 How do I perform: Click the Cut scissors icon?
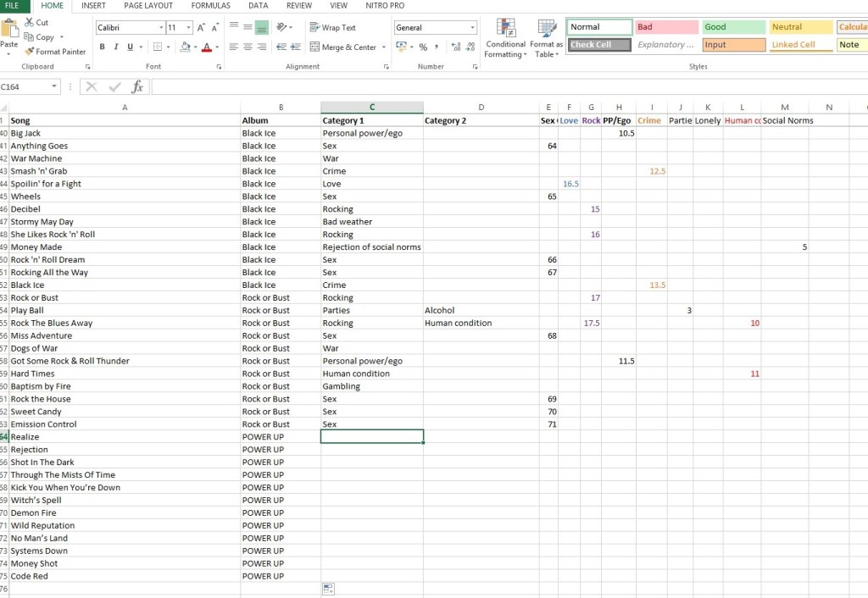(x=30, y=23)
